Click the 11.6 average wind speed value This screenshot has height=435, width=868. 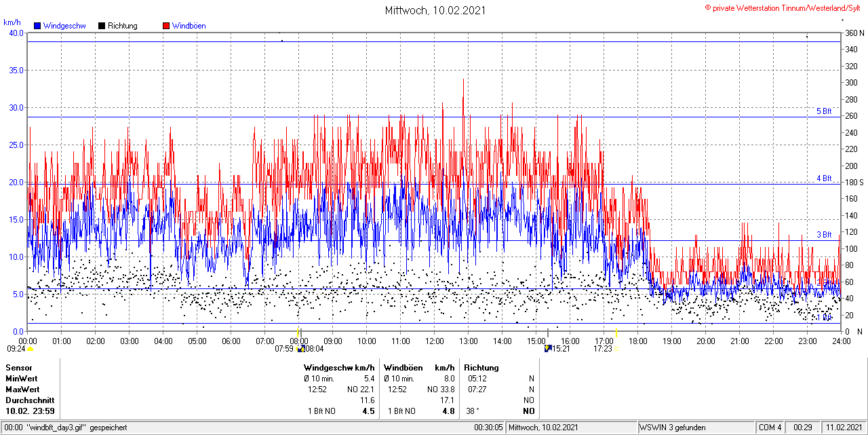click(368, 400)
